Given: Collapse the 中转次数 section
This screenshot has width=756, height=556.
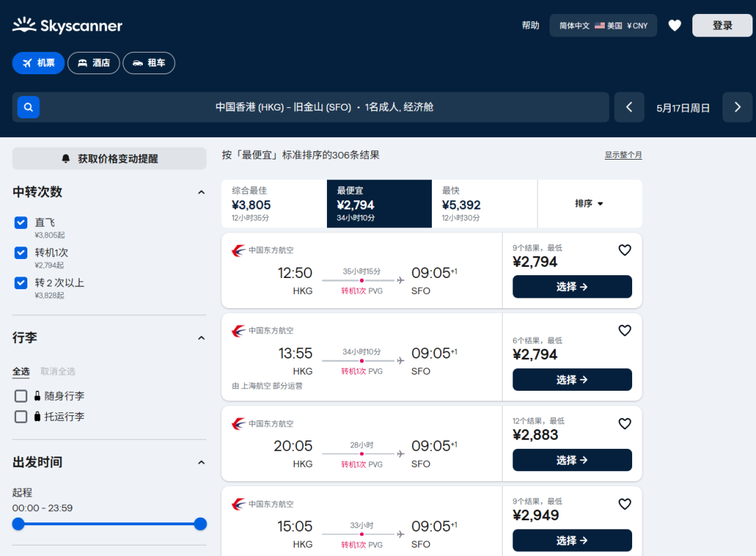Looking at the screenshot, I should [x=201, y=192].
